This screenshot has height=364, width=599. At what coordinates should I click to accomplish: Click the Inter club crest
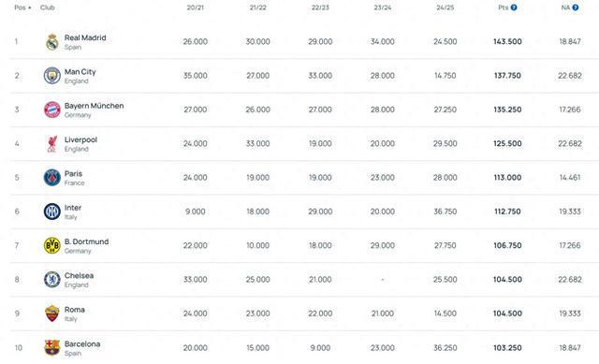tap(52, 211)
